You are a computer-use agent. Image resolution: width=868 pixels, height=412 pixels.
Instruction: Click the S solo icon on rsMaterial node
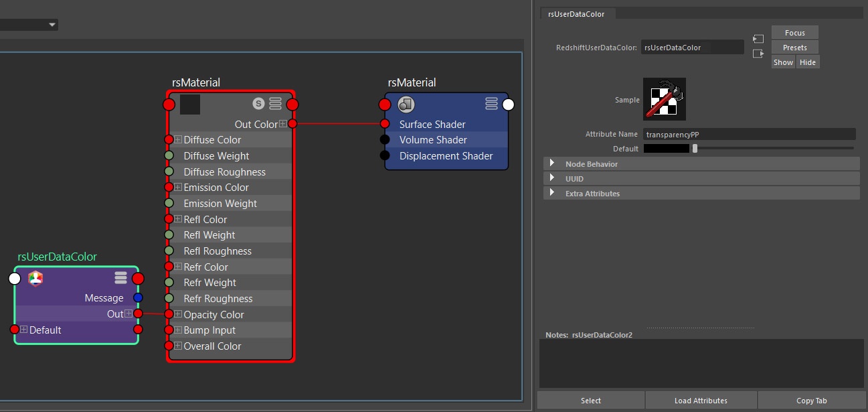(x=258, y=104)
